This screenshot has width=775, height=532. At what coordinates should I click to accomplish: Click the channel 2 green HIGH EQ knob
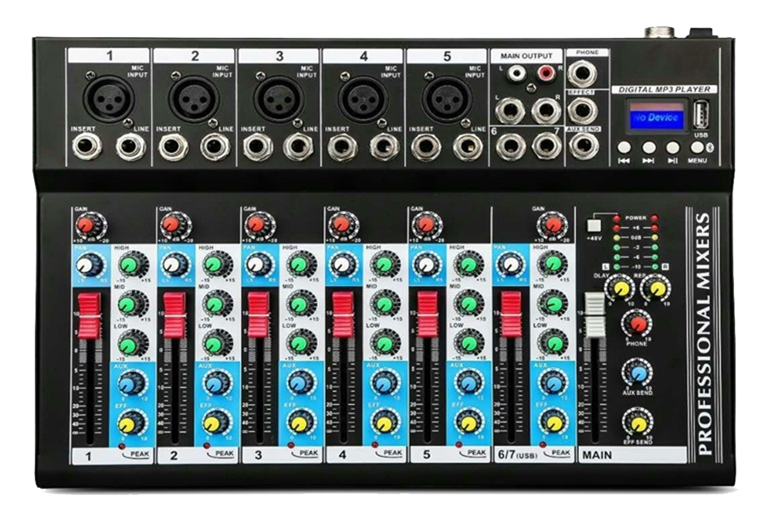217,264
